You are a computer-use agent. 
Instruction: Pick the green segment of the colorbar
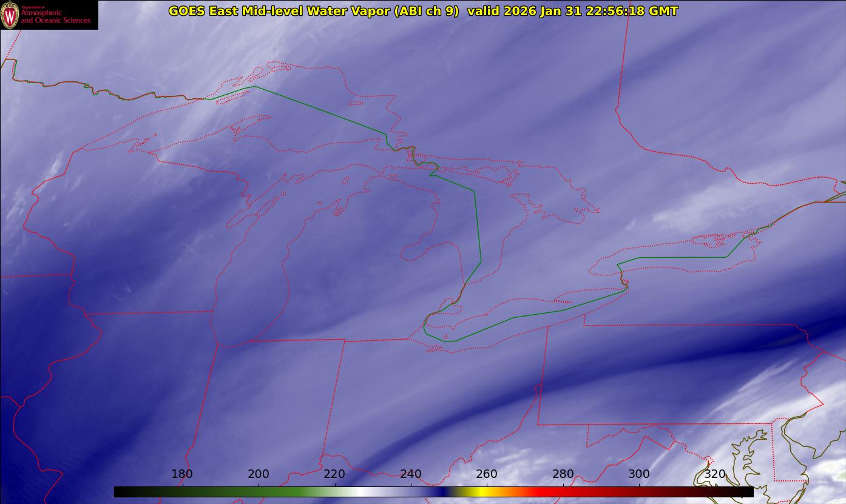[x=291, y=492]
